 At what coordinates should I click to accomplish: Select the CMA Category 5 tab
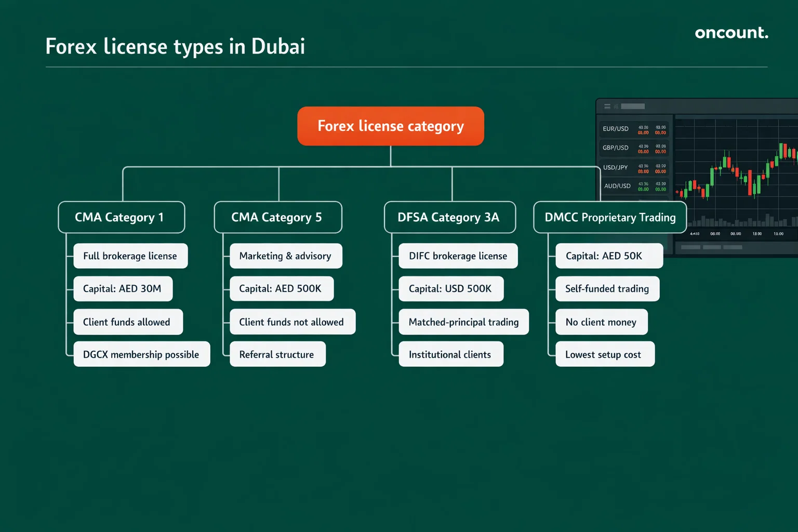278,217
